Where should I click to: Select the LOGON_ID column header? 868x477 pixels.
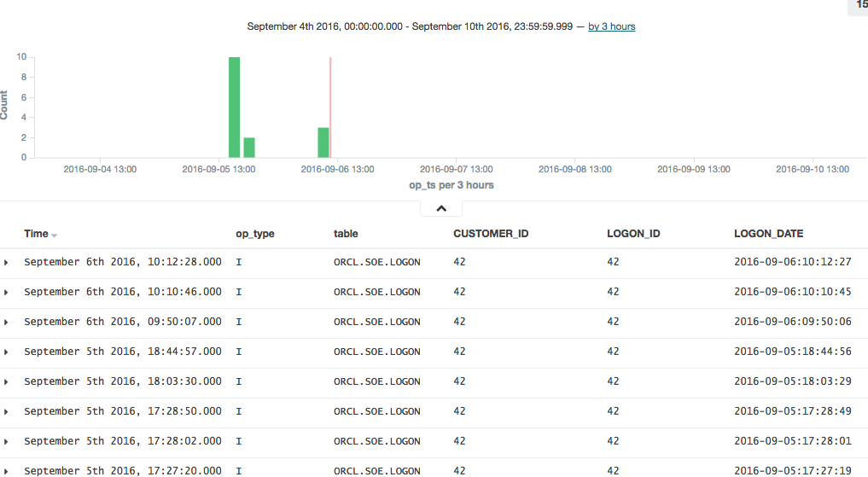click(633, 234)
